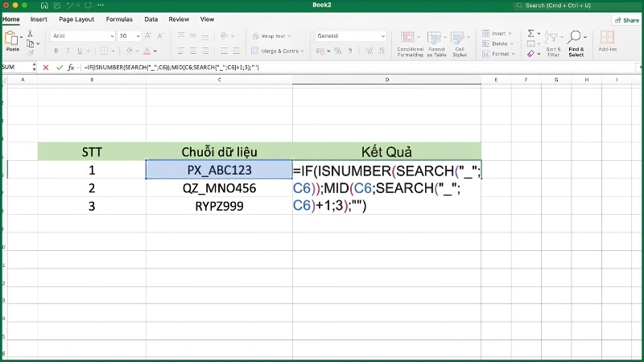Expand the Paste options arrow
Image resolution: width=644 pixels, height=362 pixels.
pos(22,37)
